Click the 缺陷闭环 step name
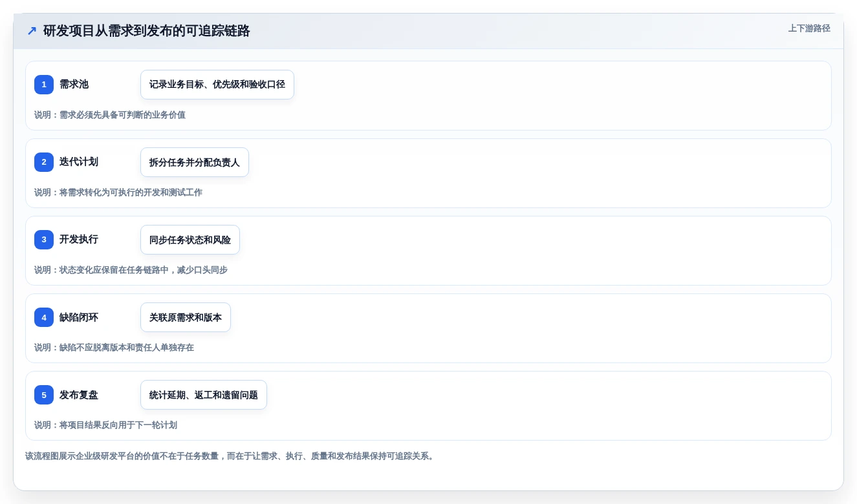Image resolution: width=857 pixels, height=504 pixels. pos(79,317)
